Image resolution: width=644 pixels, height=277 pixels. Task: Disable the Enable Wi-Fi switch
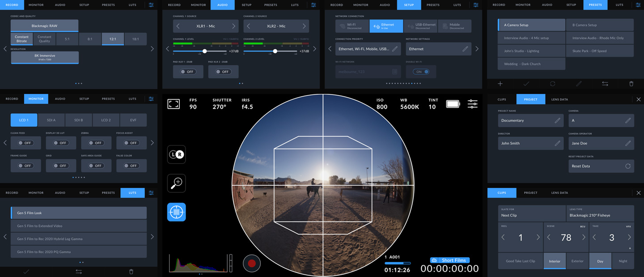421,72
